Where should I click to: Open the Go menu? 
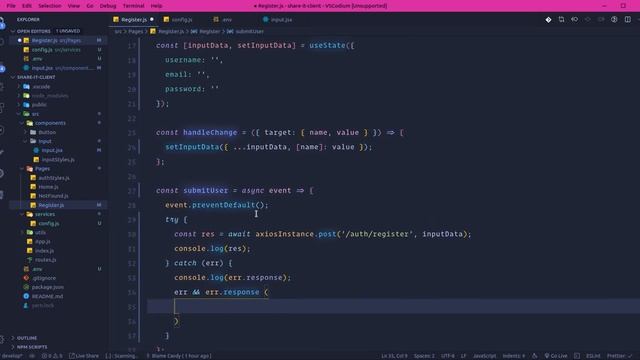[x=90, y=6]
